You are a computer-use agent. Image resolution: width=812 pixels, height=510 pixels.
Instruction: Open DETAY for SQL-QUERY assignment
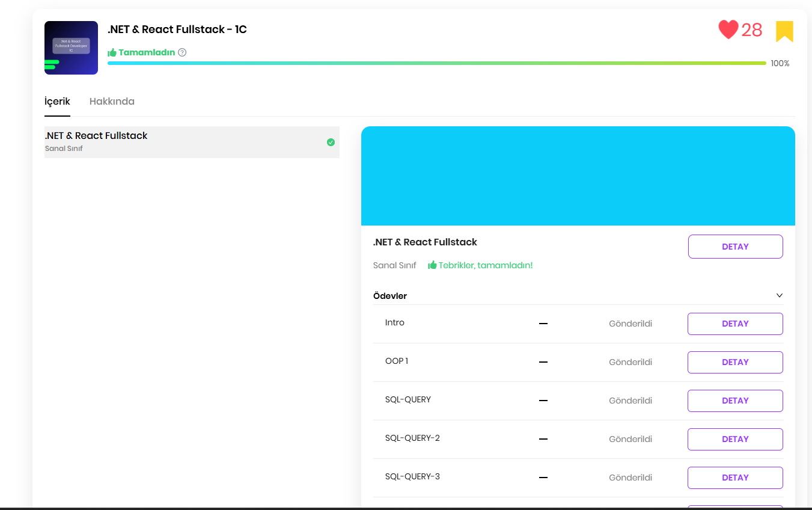point(735,401)
